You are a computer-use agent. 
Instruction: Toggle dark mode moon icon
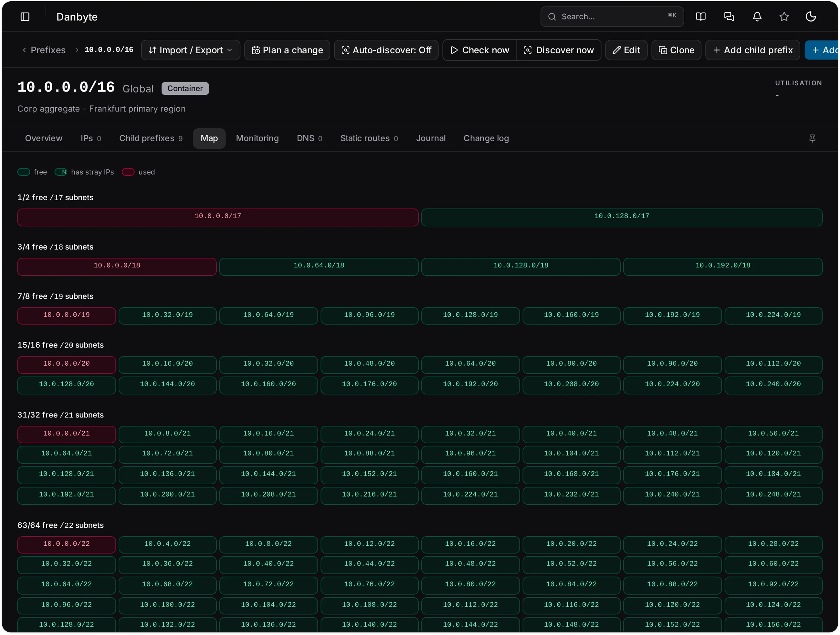(x=811, y=17)
